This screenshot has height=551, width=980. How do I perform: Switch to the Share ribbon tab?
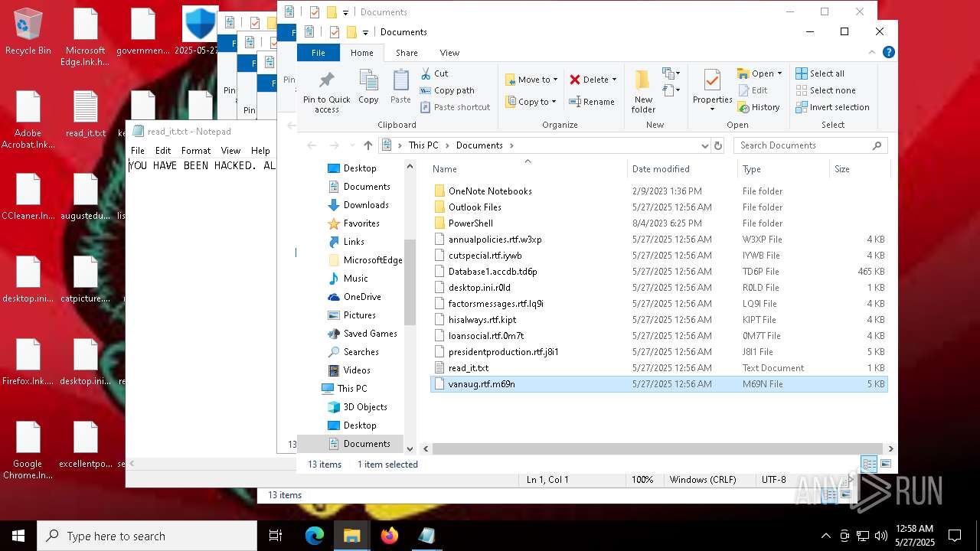click(x=407, y=53)
